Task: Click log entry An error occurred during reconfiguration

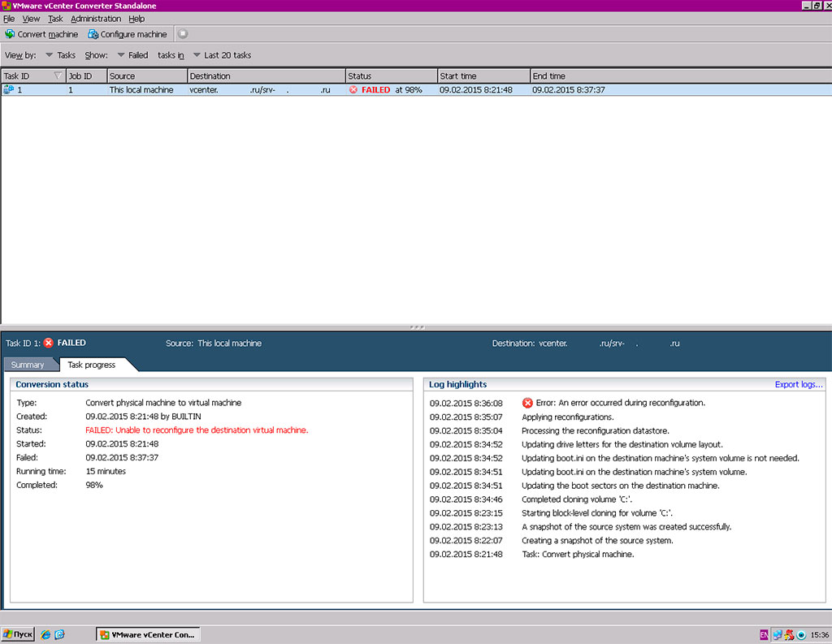Action: point(620,403)
